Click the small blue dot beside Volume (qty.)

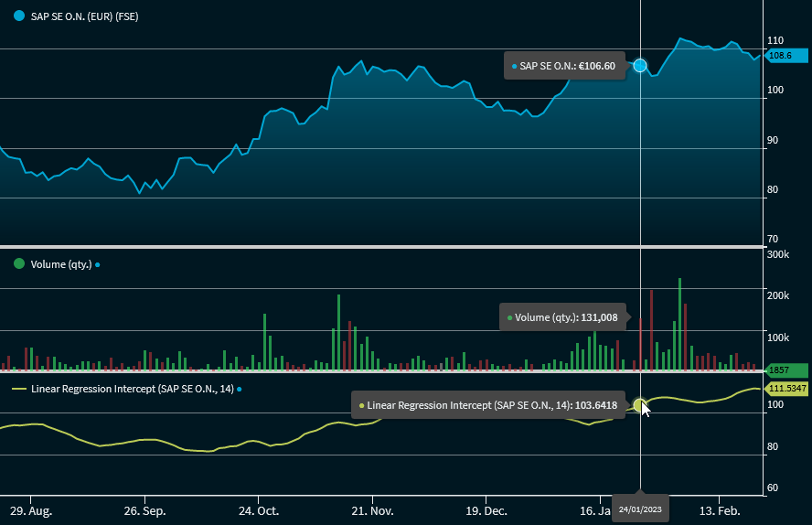[98, 265]
